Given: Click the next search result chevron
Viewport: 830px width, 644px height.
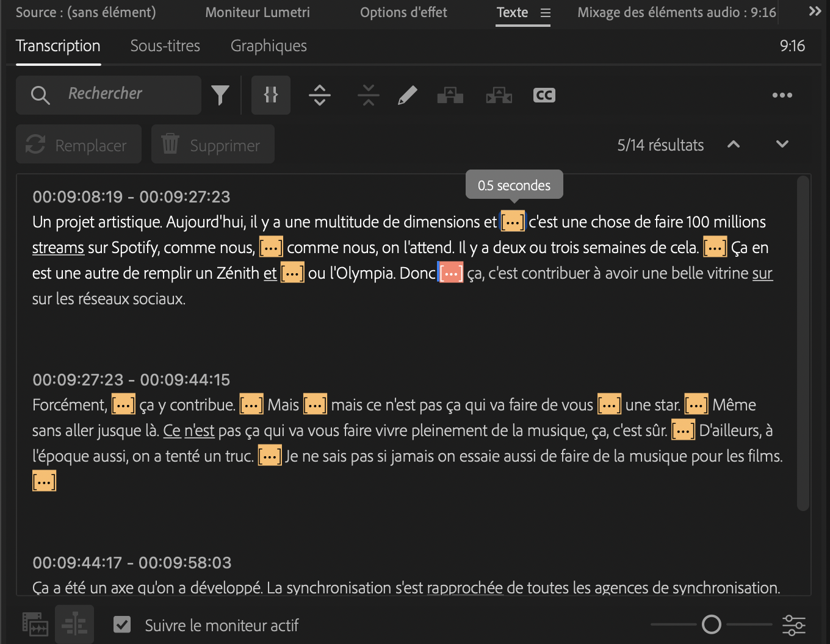Looking at the screenshot, I should click(x=782, y=145).
